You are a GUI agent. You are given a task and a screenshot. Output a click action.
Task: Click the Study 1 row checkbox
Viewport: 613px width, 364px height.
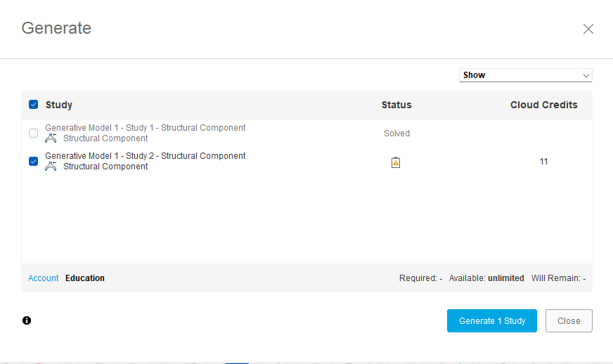tap(33, 133)
